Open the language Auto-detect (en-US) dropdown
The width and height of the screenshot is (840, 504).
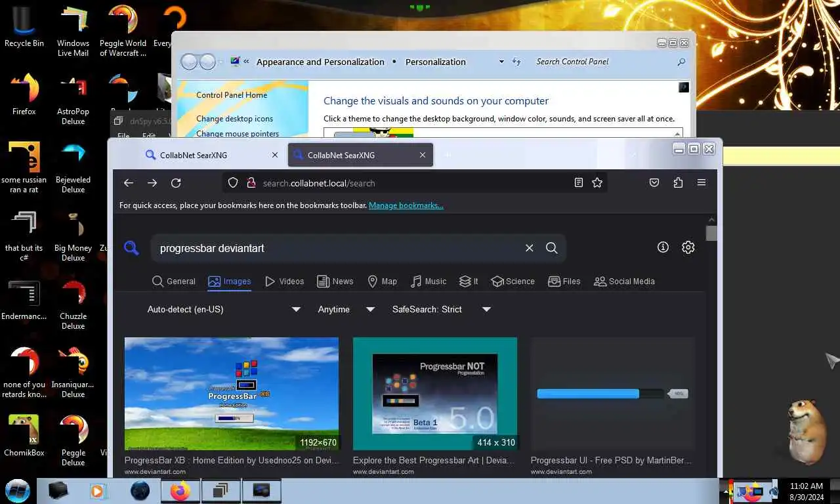point(223,309)
